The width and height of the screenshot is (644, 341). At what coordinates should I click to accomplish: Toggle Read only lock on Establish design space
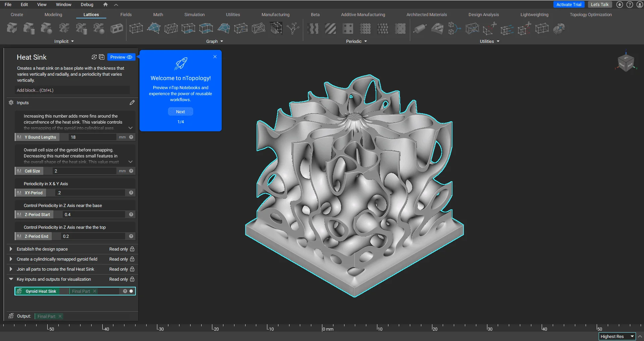(132, 249)
